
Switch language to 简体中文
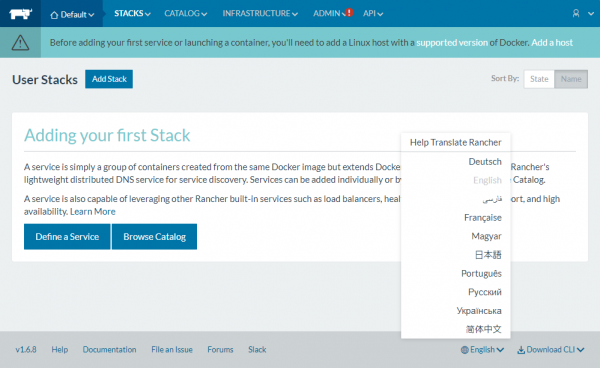tap(483, 329)
